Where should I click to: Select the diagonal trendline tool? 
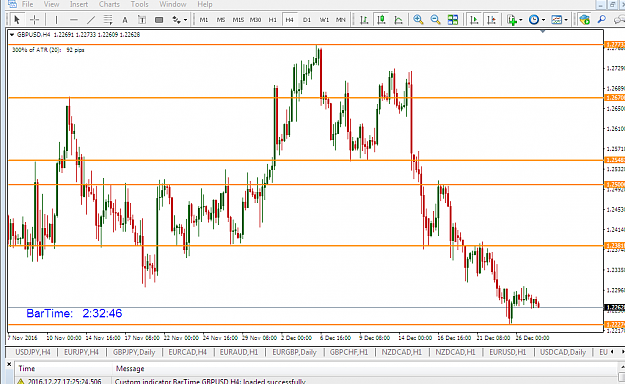91,20
